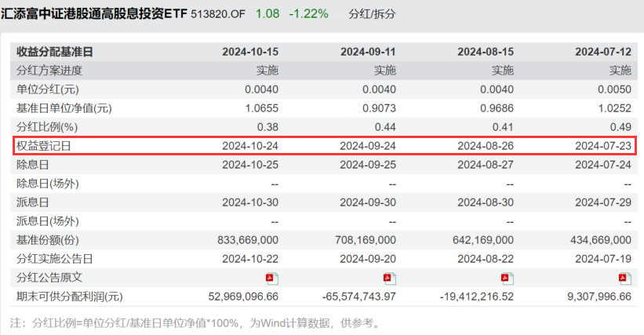644x335 pixels.
Task: Select the 分红公告原文 row label
Action: point(49,278)
